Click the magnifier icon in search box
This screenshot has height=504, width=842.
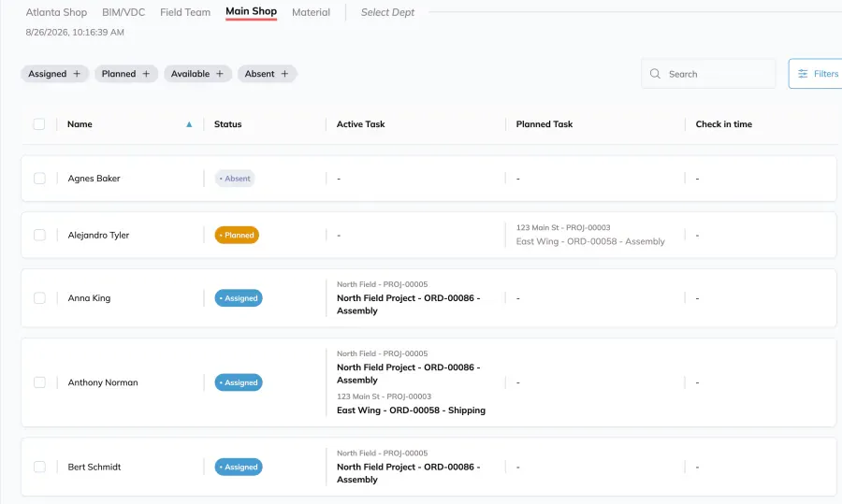pyautogui.click(x=655, y=74)
